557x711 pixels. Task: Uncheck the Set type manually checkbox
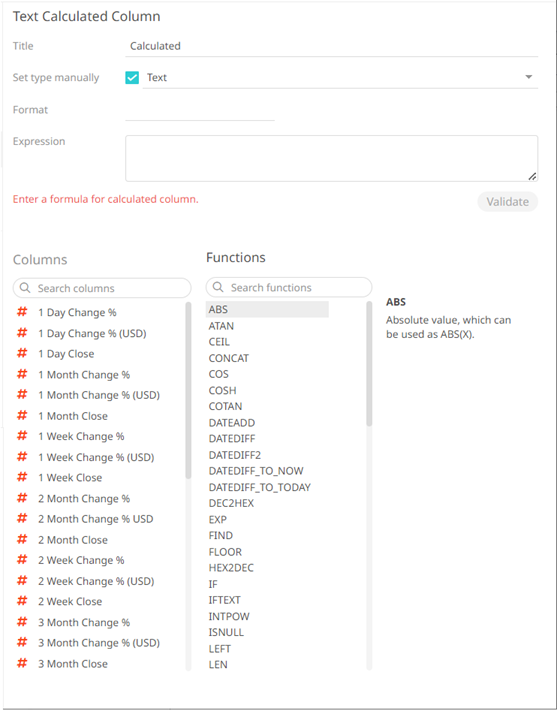click(132, 78)
